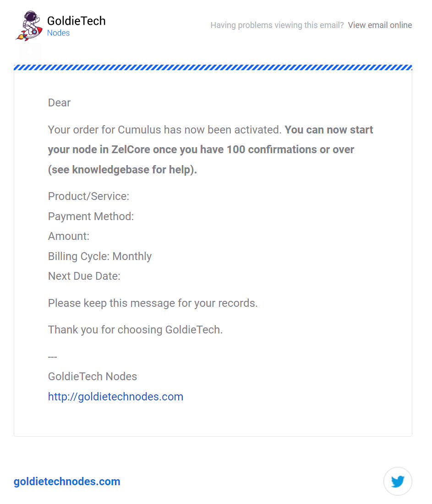
Task: Click the Twitter bird icon in footer
Action: [398, 481]
